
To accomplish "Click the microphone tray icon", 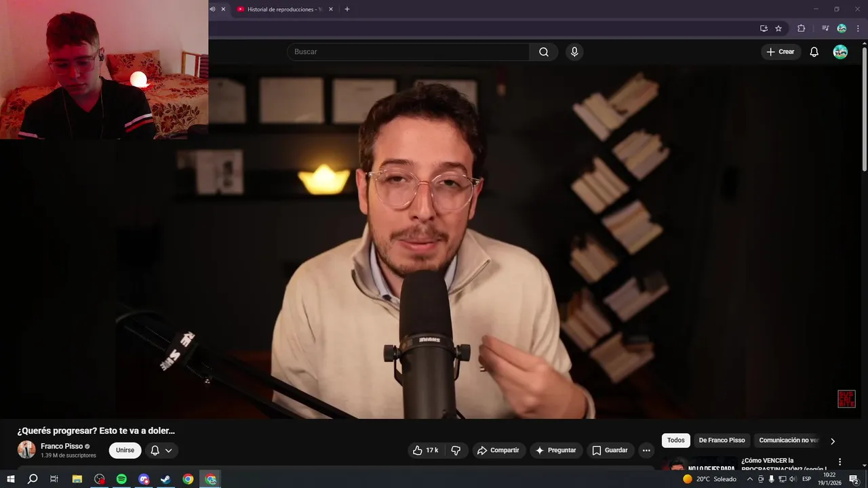I will pos(771,479).
